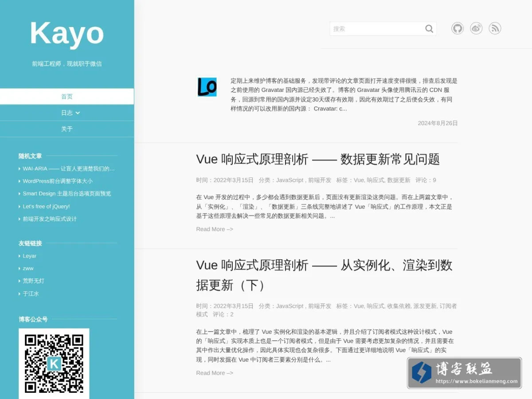This screenshot has height=399, width=532.
Task: Click the search magnifier icon
Action: tap(429, 29)
